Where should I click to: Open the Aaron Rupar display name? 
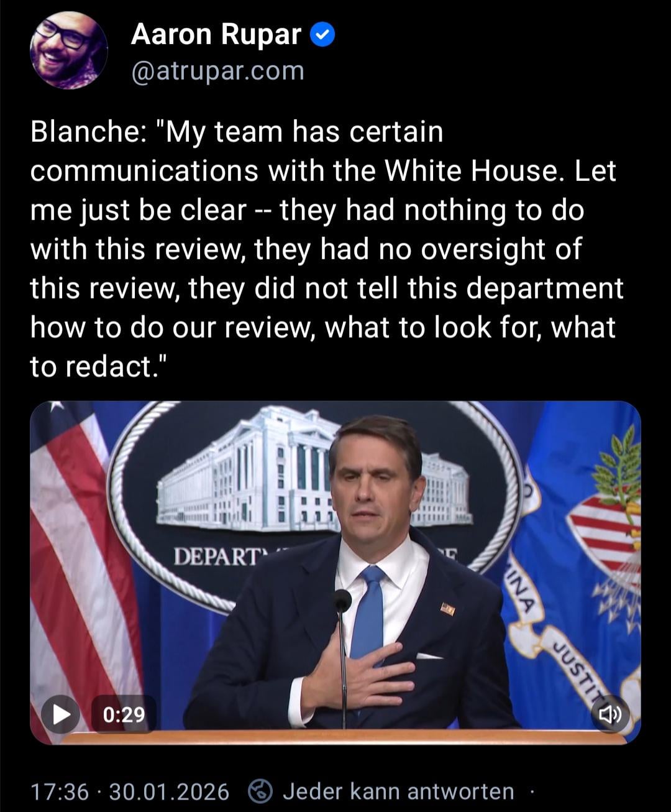[216, 34]
